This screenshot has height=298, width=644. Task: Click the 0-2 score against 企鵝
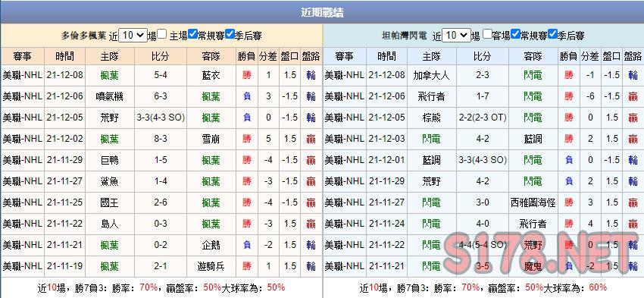(x=161, y=245)
